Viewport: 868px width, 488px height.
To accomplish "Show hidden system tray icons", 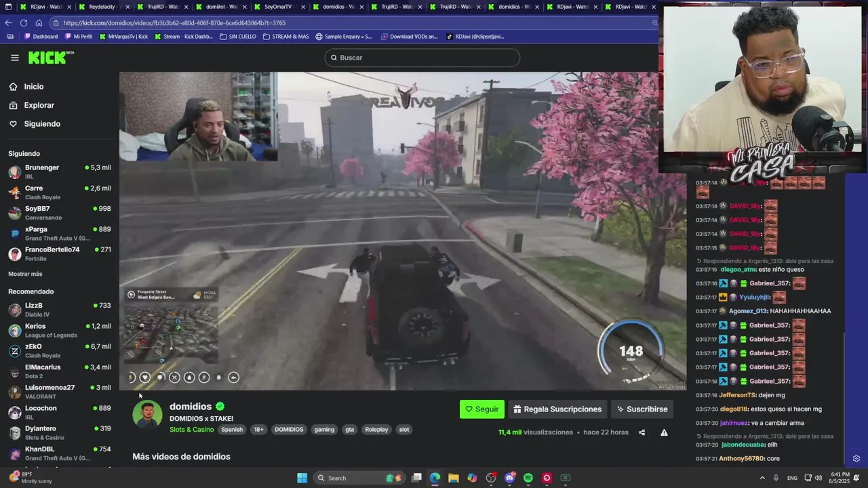I will coord(762,478).
